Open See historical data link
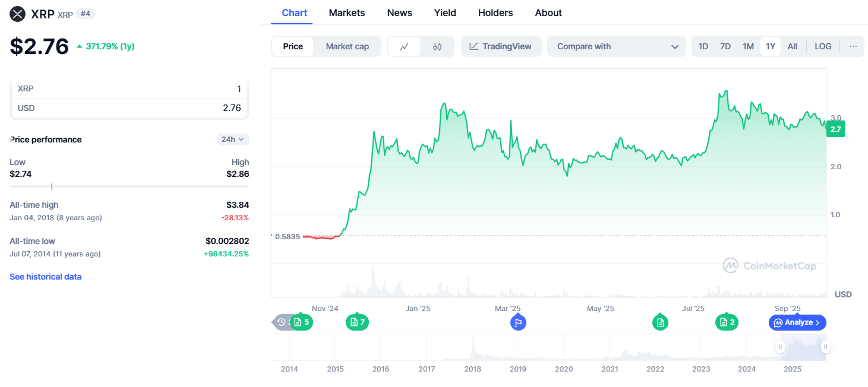This screenshot has width=868, height=387. [x=46, y=277]
